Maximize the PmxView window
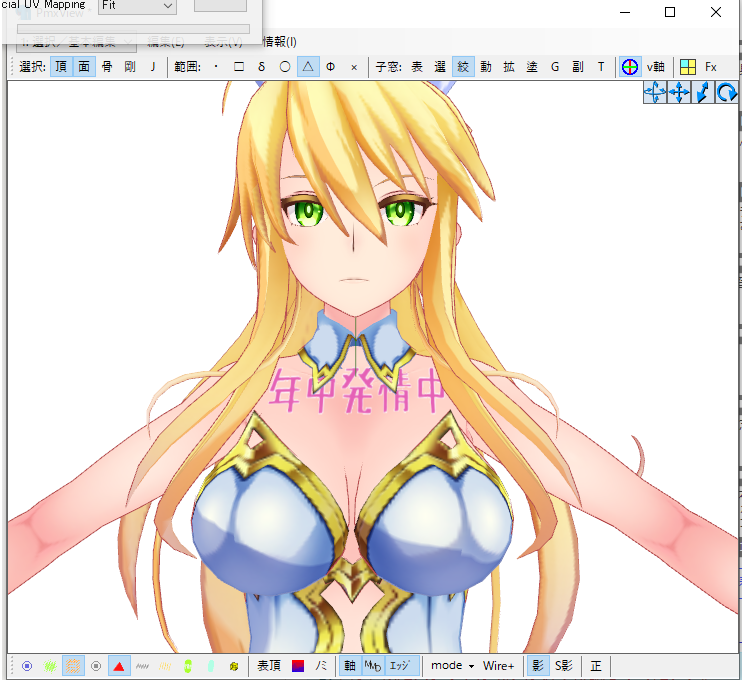 (x=670, y=12)
